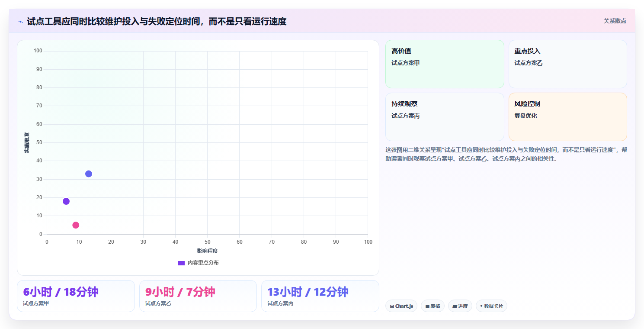Click the 高价值 card heading
This screenshot has width=644, height=329.
click(x=401, y=51)
